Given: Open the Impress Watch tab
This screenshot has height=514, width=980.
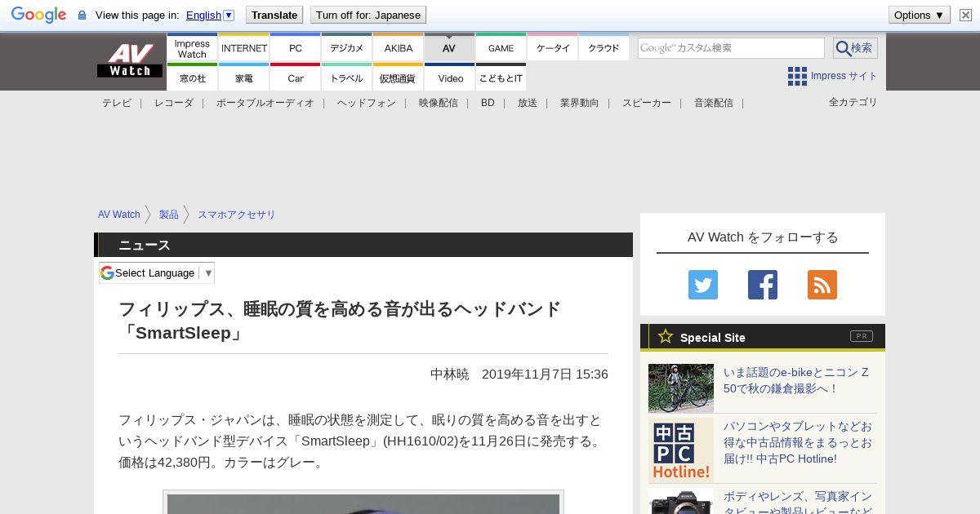Looking at the screenshot, I should coord(192,48).
